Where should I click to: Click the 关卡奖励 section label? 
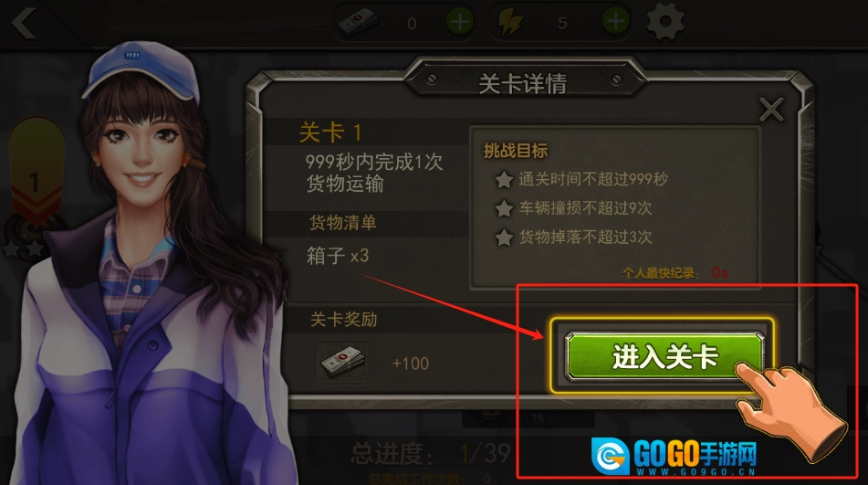coord(343,320)
